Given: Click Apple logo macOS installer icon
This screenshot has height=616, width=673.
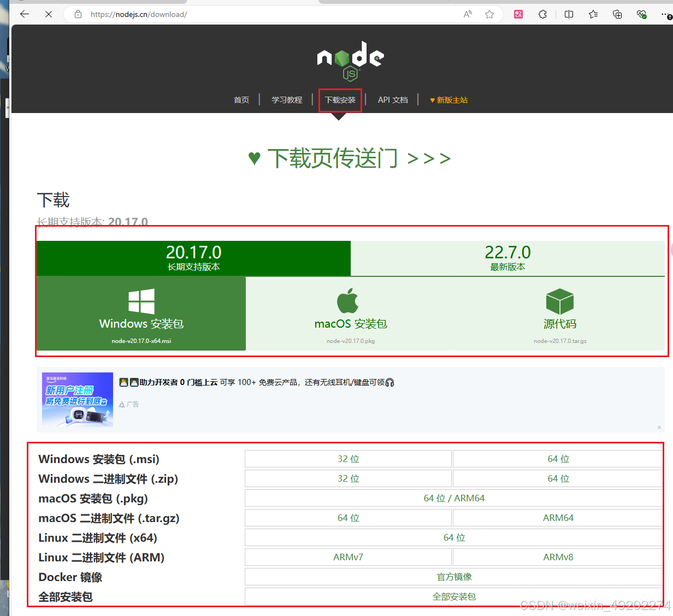Looking at the screenshot, I should pos(347,300).
